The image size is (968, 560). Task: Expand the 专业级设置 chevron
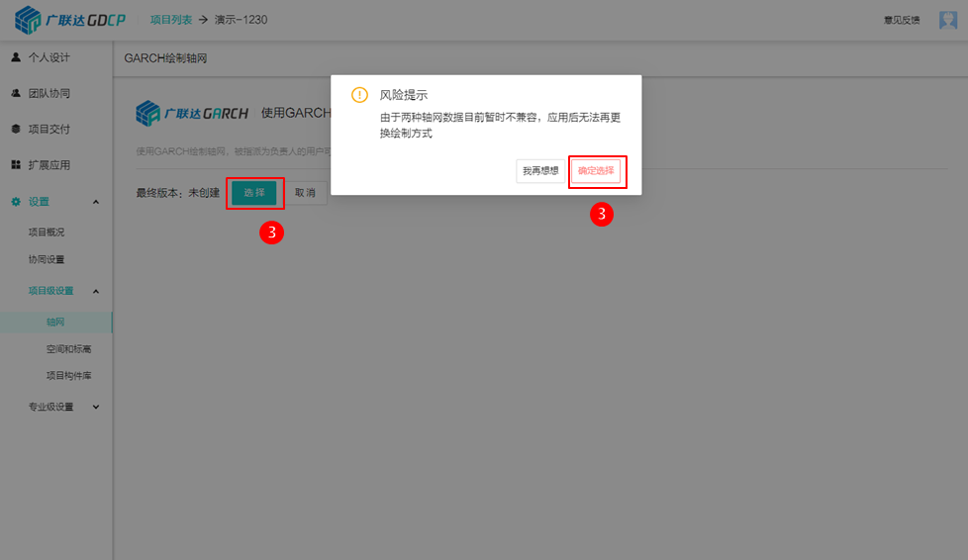pos(96,407)
